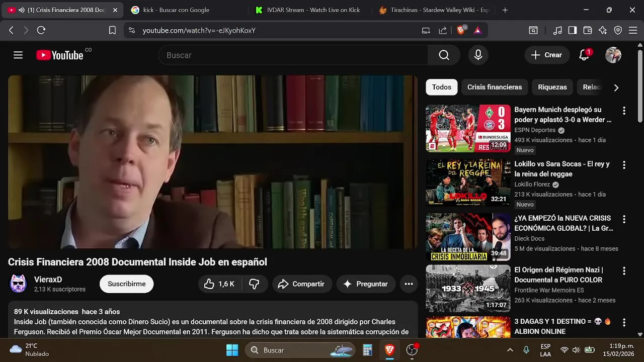This screenshot has height=362, width=644.
Task: Click the video player to toggle playback
Action: coord(212,162)
